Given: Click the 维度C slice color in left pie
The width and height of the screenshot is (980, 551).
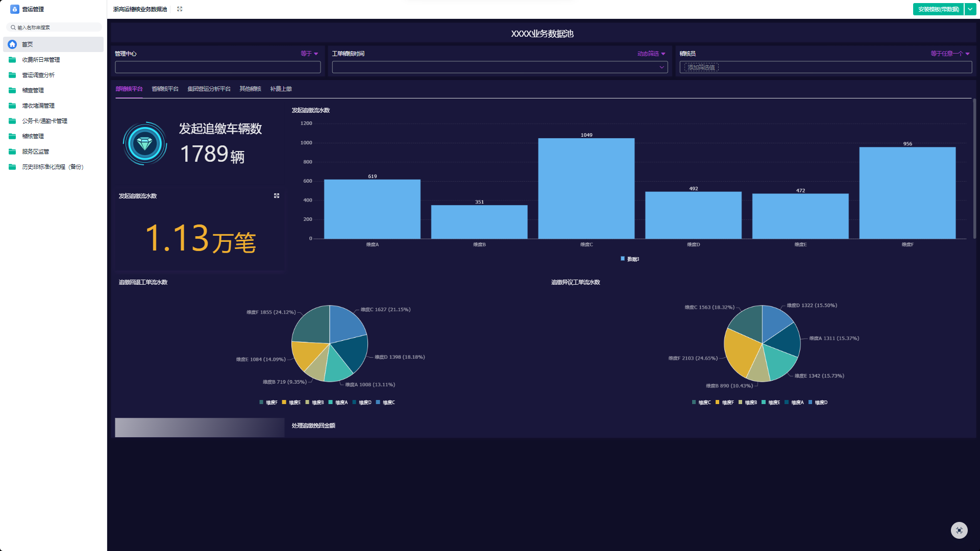Looking at the screenshot, I should [345, 324].
